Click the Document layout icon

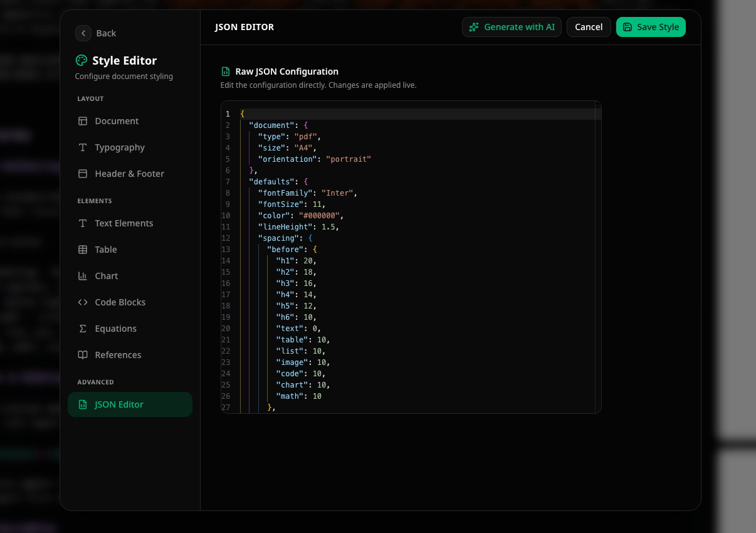(83, 121)
